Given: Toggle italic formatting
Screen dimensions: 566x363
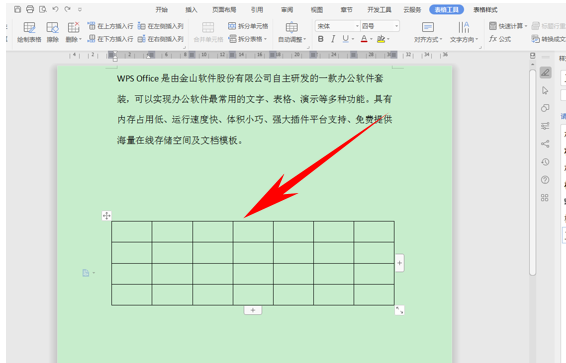Looking at the screenshot, I should pos(333,39).
